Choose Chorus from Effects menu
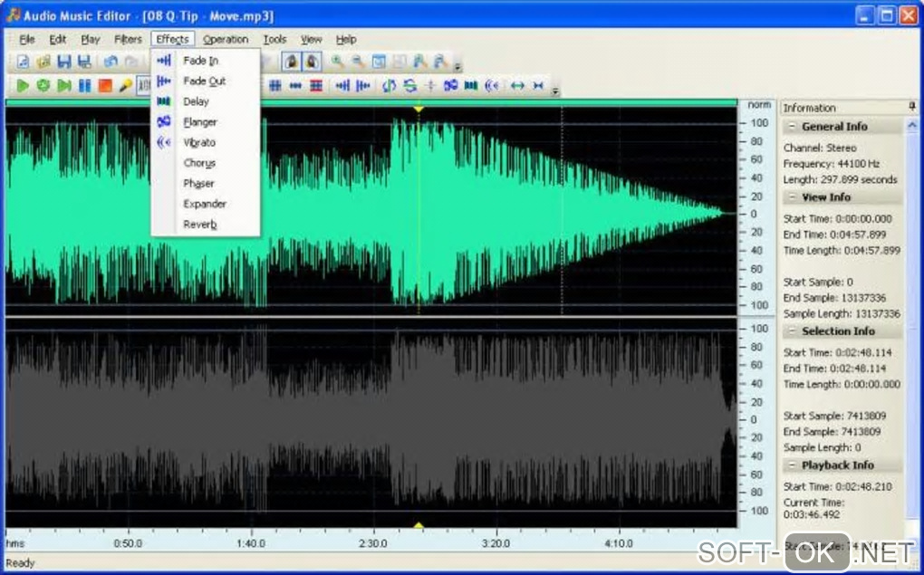Viewport: 924px width, 575px height. pos(205,163)
